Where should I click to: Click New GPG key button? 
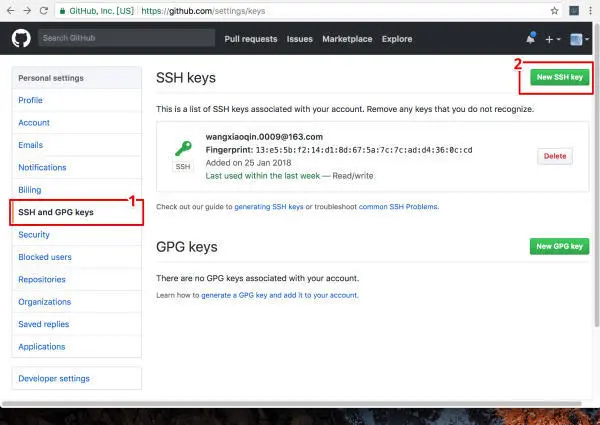point(559,246)
